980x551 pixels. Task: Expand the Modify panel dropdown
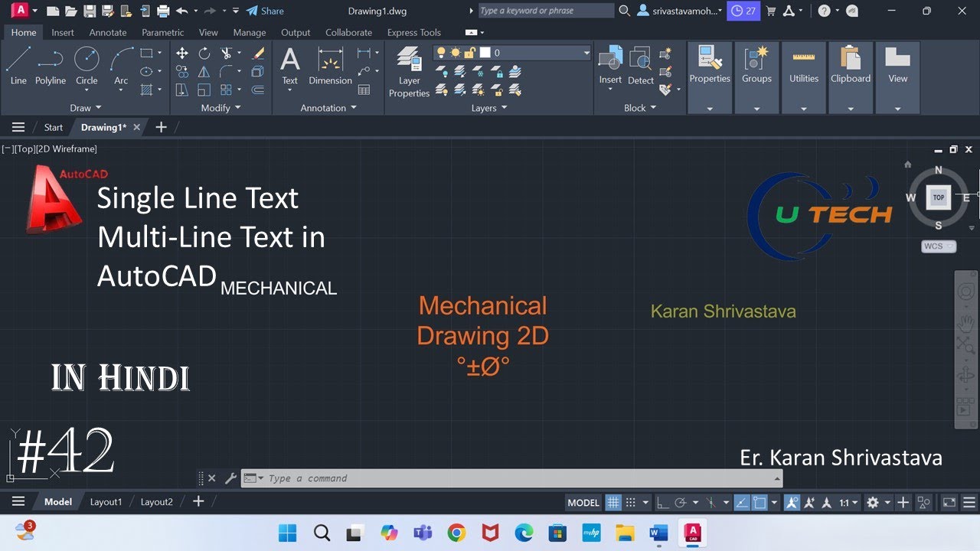(x=220, y=108)
